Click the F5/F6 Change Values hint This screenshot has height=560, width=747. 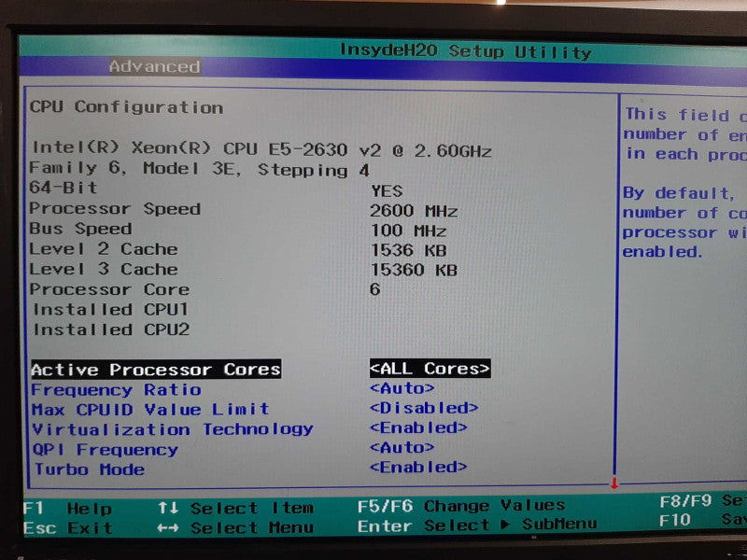click(x=461, y=505)
